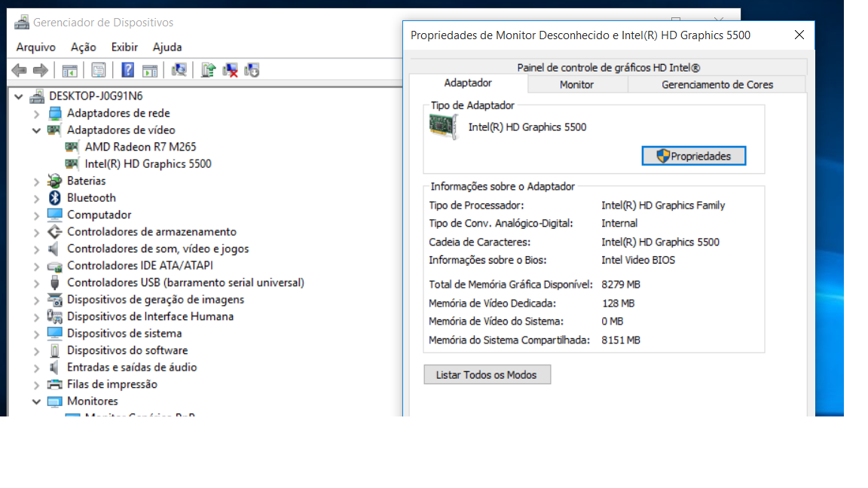
Task: Expand the Adaptadores de rede category
Action: click(36, 114)
